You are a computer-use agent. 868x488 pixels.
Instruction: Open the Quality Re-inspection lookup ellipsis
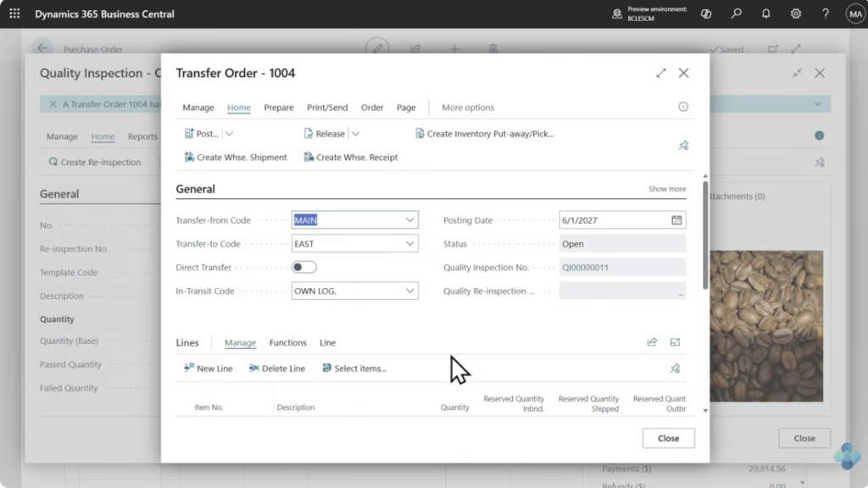point(680,292)
